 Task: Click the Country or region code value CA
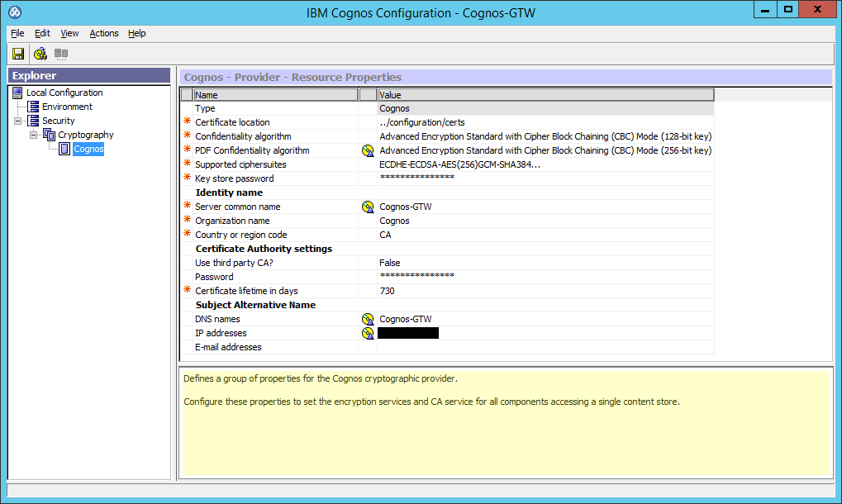click(385, 235)
